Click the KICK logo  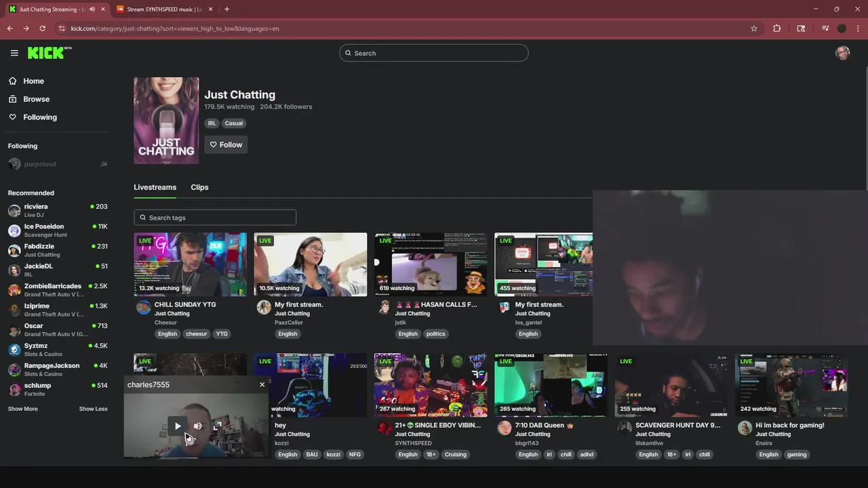click(x=49, y=53)
